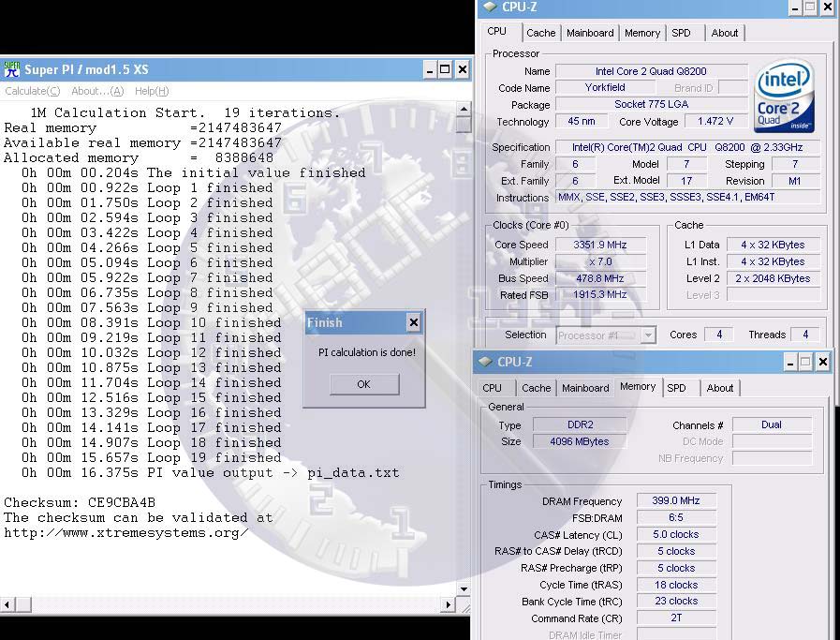
Task: Open the Help menu in Super PI
Action: [152, 91]
